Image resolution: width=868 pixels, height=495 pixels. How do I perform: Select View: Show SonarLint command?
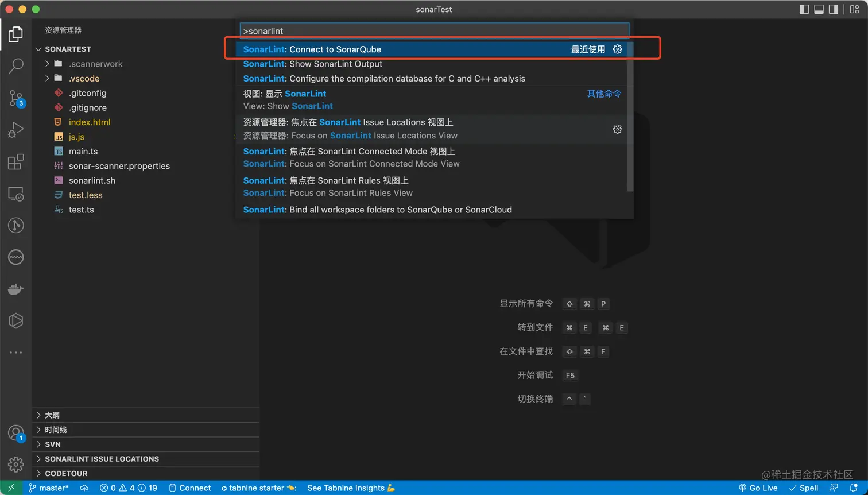[x=435, y=100]
